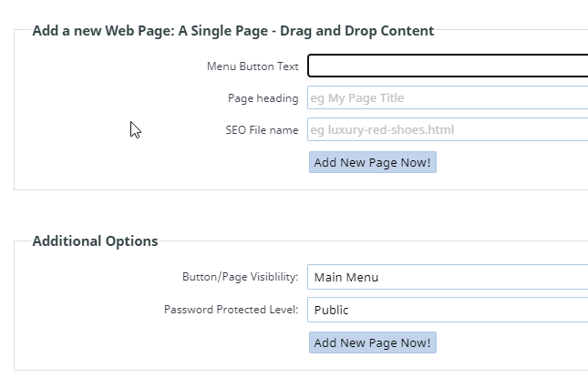This screenshot has height=388, width=588.
Task: Click the 'Button/Page Visibility:' label
Action: (x=241, y=277)
